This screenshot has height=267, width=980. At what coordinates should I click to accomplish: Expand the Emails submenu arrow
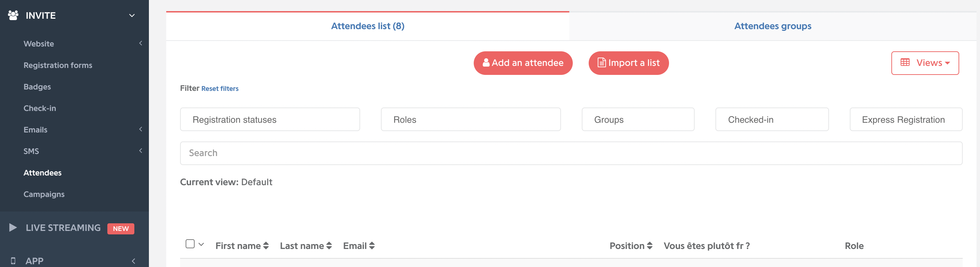[141, 129]
